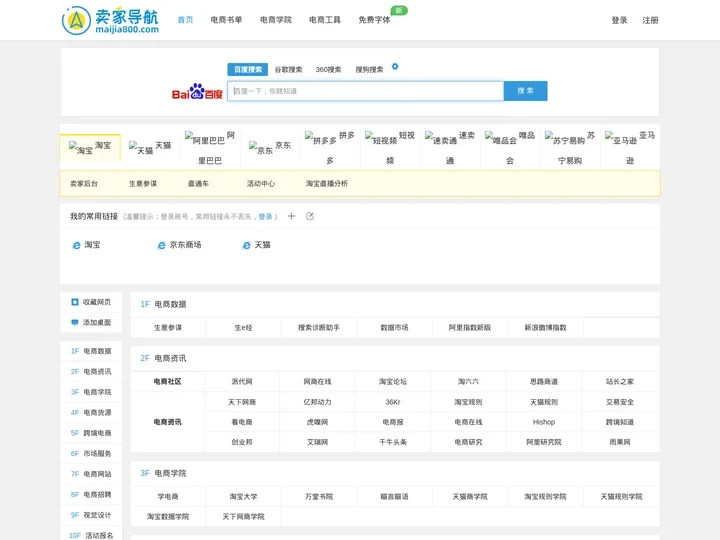This screenshot has width=720, height=540.
Task: Open 搜索诊断助手 link
Action: [319, 327]
